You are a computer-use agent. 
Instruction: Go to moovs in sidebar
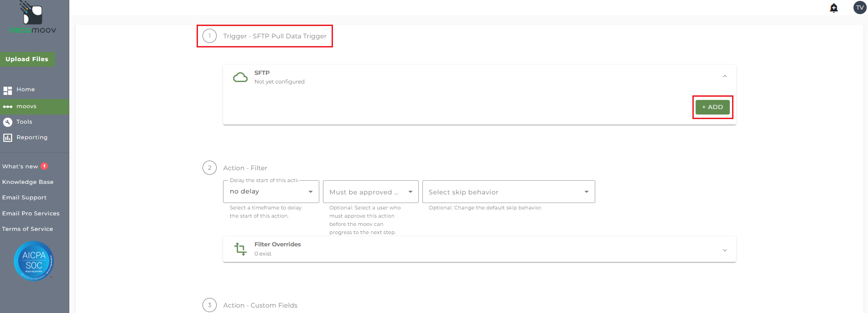(26, 106)
